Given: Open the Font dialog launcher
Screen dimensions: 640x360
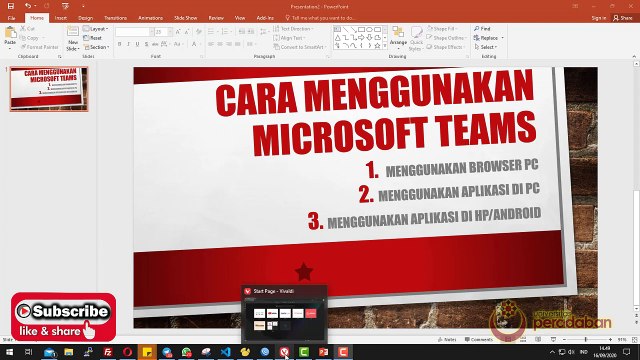Looking at the screenshot, I should pyautogui.click(x=202, y=56).
